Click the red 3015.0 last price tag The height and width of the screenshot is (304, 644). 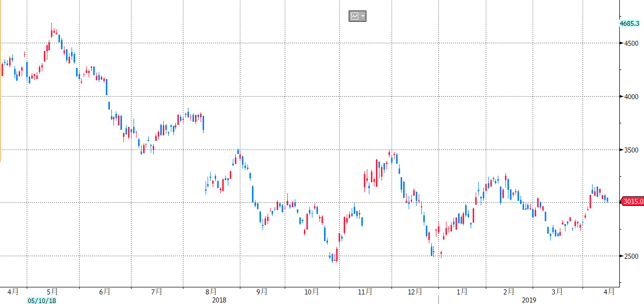pos(632,201)
